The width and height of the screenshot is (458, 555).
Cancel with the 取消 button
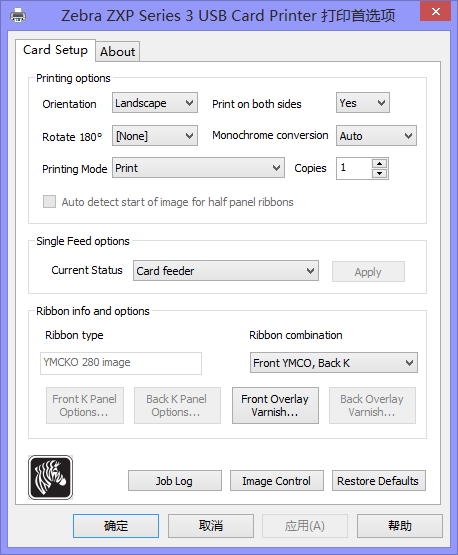coord(211,526)
